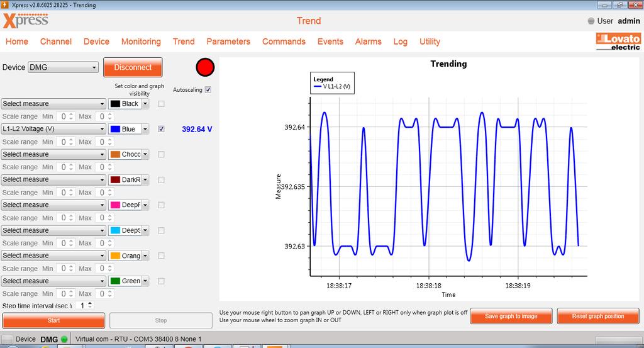Click the 18:38:18 time axis label
The image size is (644, 348).
click(428, 286)
